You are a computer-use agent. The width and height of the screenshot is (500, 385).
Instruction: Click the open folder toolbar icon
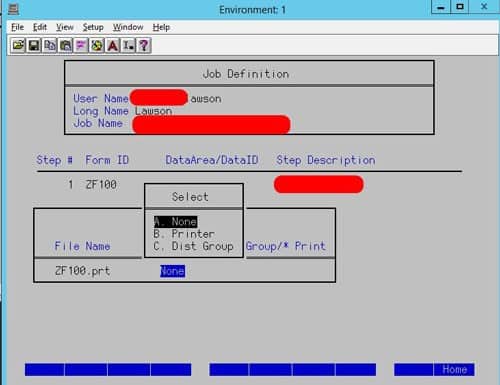coord(18,45)
